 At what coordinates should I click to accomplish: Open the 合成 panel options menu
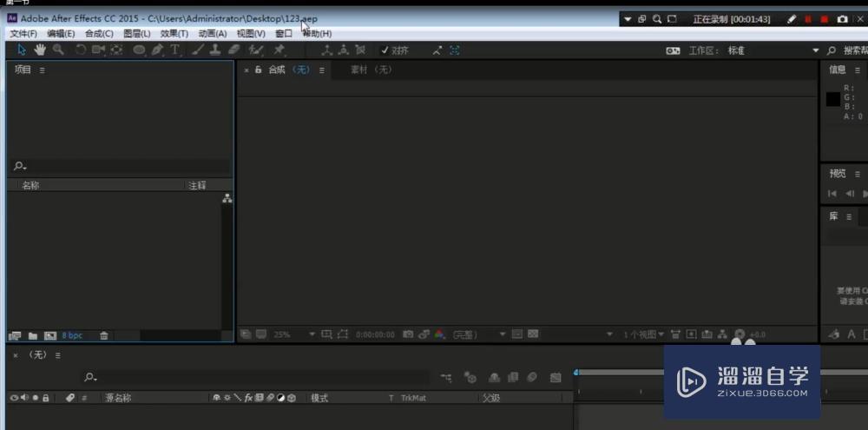click(x=322, y=70)
